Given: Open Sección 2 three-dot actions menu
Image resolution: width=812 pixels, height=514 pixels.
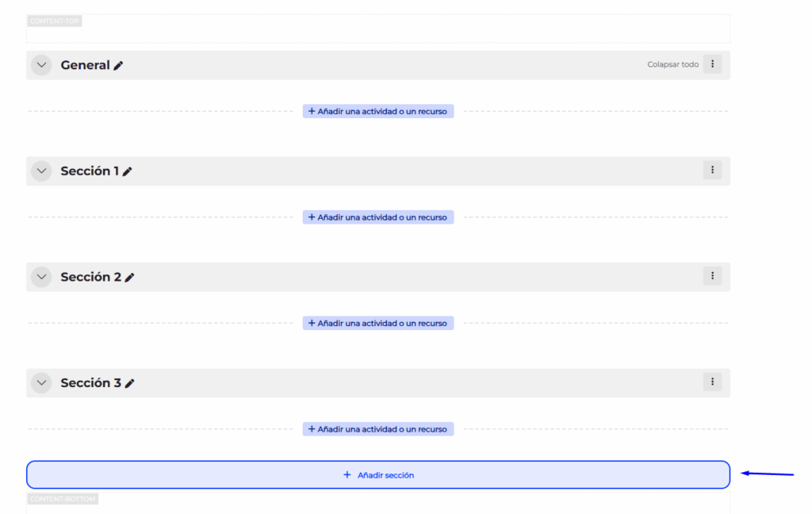Looking at the screenshot, I should click(x=712, y=276).
